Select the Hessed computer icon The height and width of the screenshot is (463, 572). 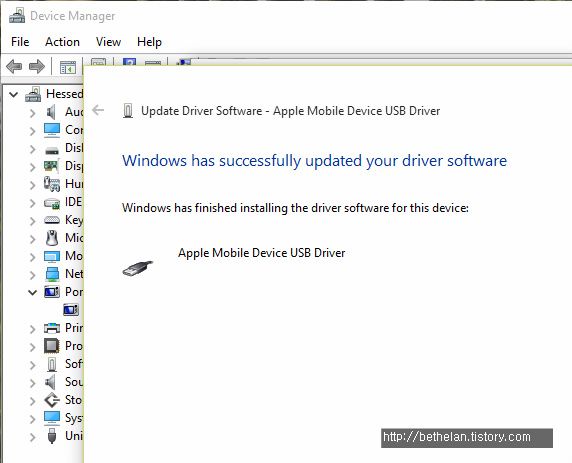[33, 94]
